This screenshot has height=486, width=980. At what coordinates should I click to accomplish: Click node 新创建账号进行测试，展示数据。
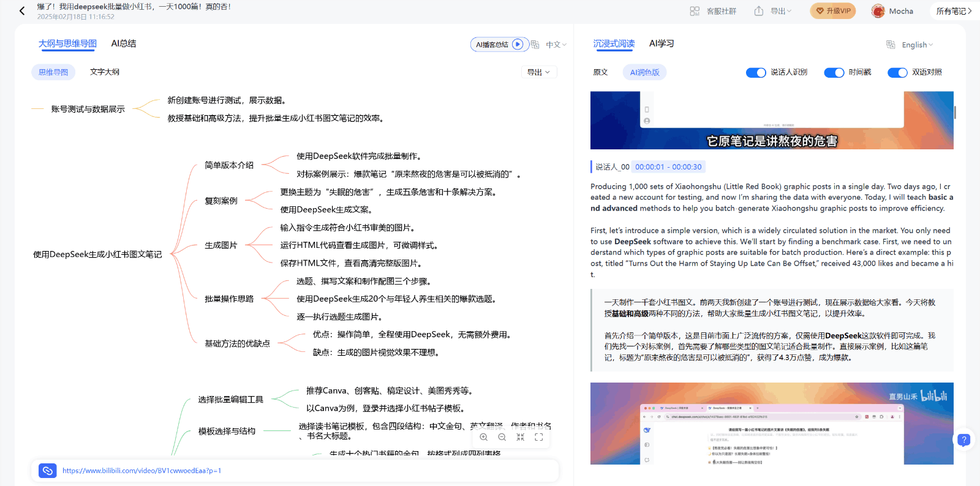(227, 100)
